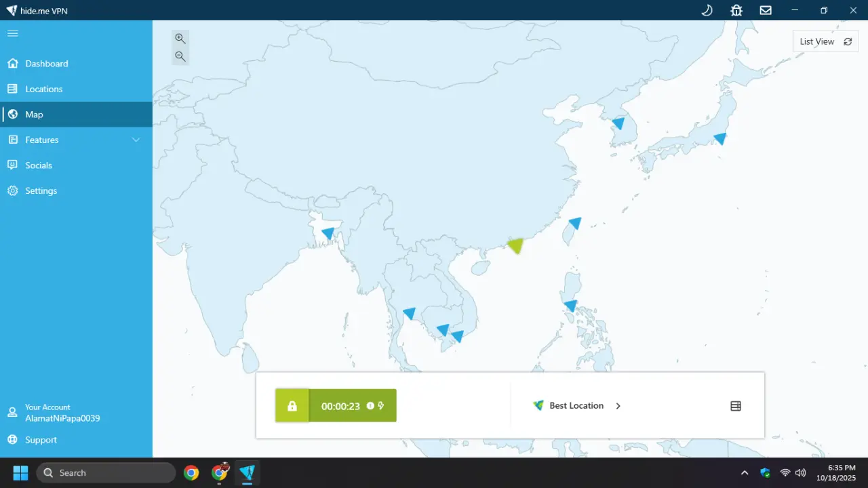Open the second Chrome profile taskbar icon
Image resolution: width=868 pixels, height=488 pixels.
click(x=220, y=472)
